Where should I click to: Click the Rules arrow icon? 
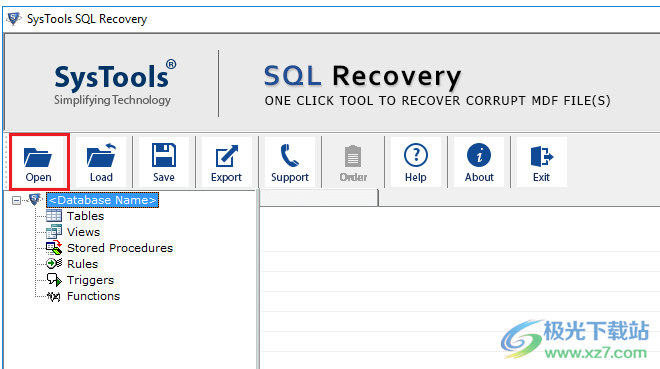click(54, 264)
